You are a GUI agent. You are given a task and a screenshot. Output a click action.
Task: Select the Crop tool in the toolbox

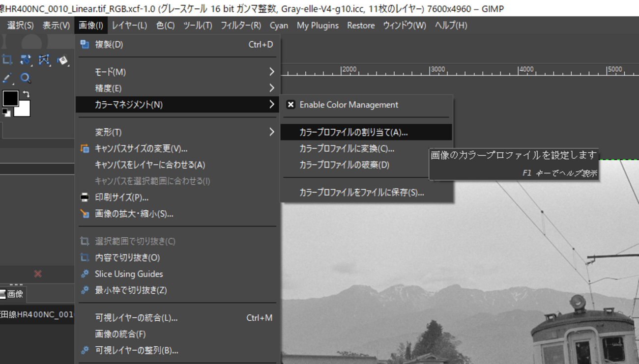click(x=7, y=60)
